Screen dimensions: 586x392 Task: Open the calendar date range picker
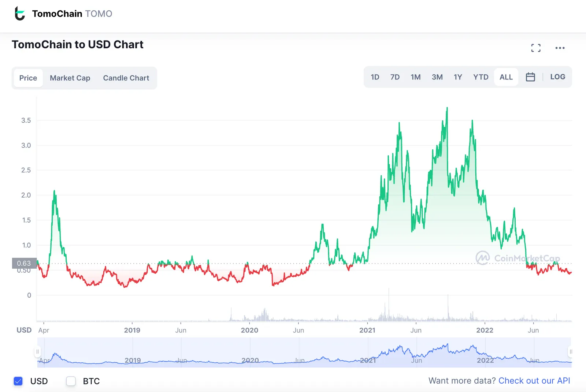pyautogui.click(x=530, y=77)
